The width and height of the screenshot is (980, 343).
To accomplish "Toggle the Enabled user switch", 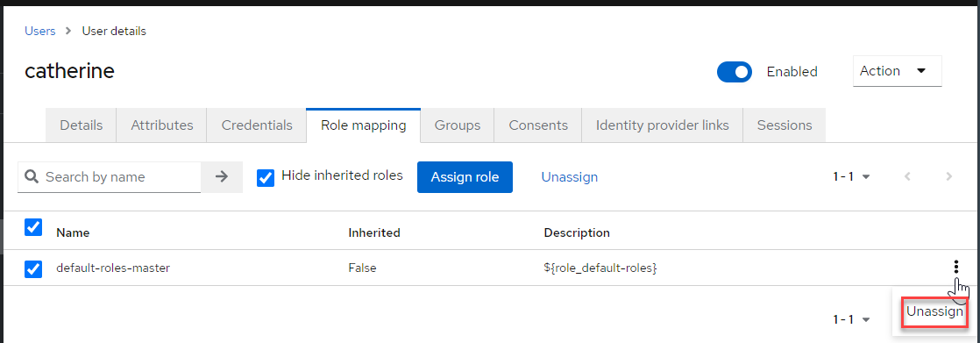I will coord(734,72).
